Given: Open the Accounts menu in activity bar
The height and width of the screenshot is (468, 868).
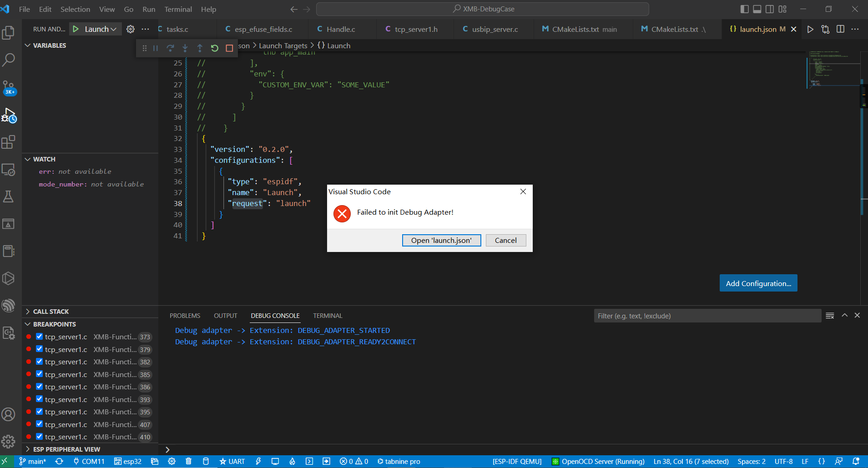Looking at the screenshot, I should (x=9, y=414).
